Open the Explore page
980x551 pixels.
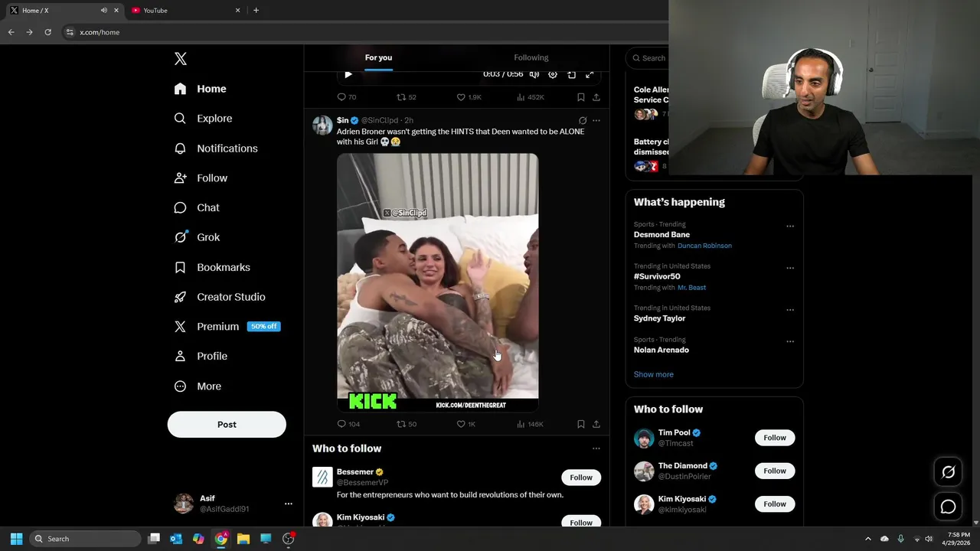203,119
